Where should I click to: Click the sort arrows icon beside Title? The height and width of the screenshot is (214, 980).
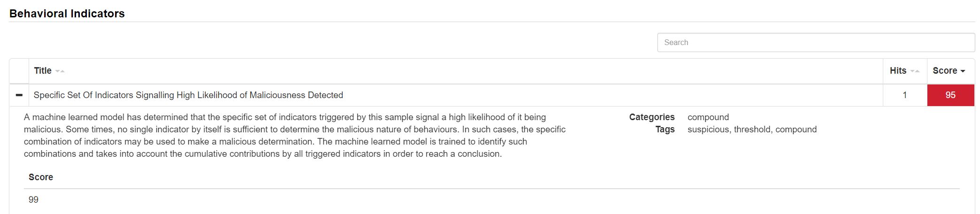pyautogui.click(x=60, y=71)
